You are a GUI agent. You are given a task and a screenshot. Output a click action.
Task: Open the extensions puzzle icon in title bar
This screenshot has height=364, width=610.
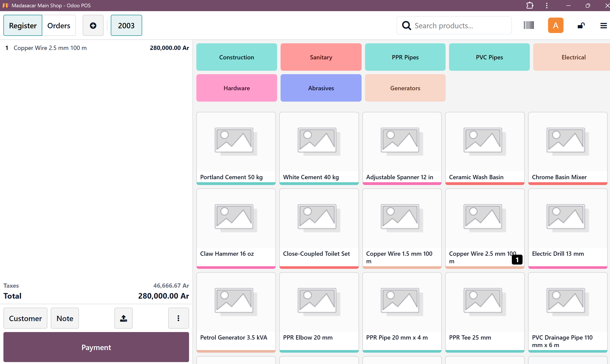point(530,5)
